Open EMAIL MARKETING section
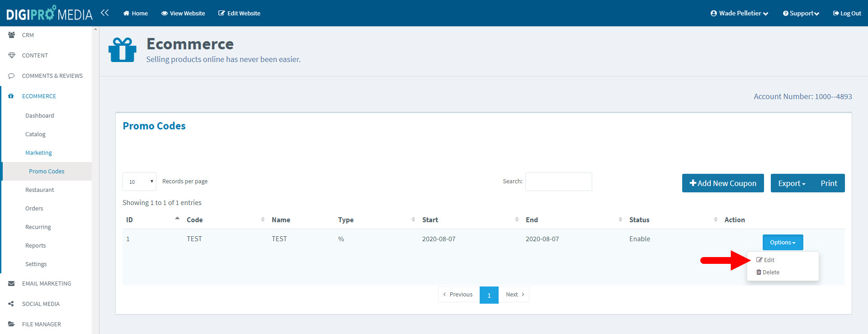The image size is (868, 334). (x=46, y=283)
